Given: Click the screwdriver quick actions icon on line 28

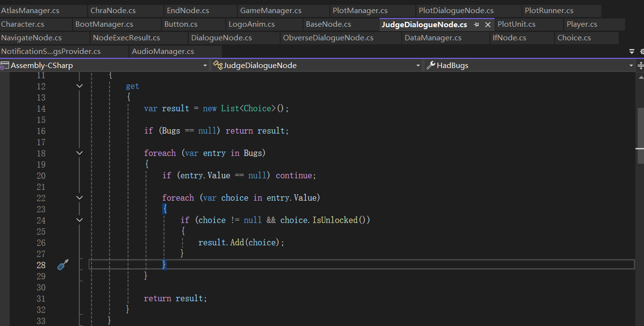Looking at the screenshot, I should pyautogui.click(x=63, y=265).
